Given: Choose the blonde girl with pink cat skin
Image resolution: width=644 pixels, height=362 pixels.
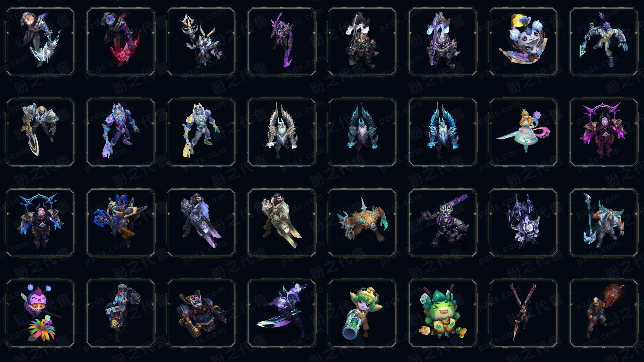Looking at the screenshot, I should click(523, 132).
